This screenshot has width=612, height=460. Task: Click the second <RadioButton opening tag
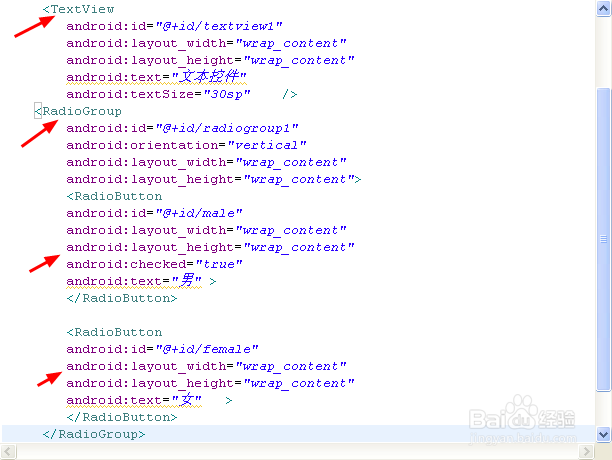point(114,332)
